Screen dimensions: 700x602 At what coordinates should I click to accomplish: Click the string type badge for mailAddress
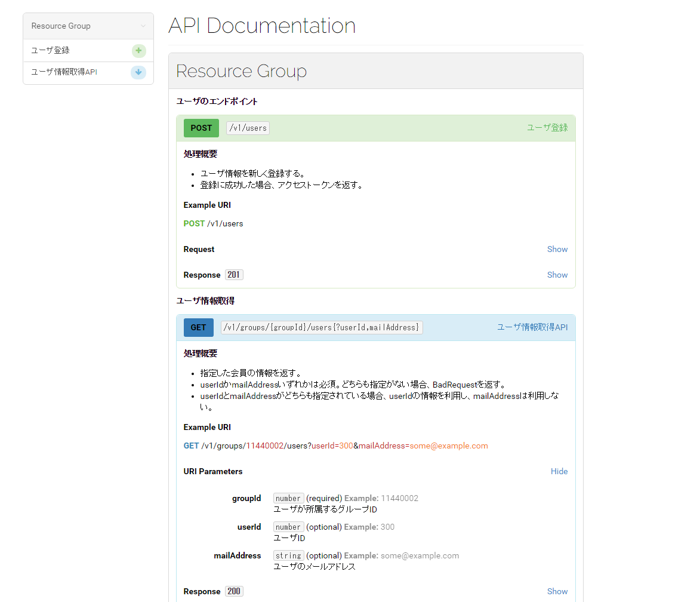pos(288,555)
